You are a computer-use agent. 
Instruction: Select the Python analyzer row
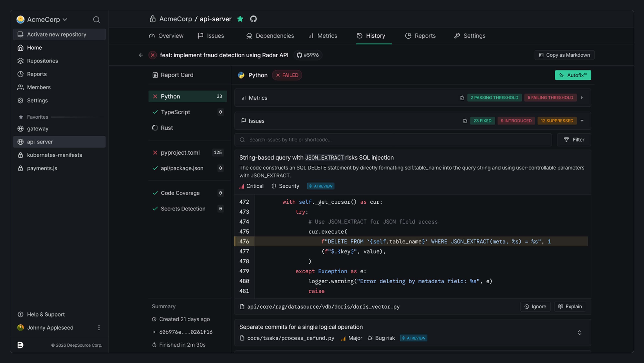[x=187, y=96]
